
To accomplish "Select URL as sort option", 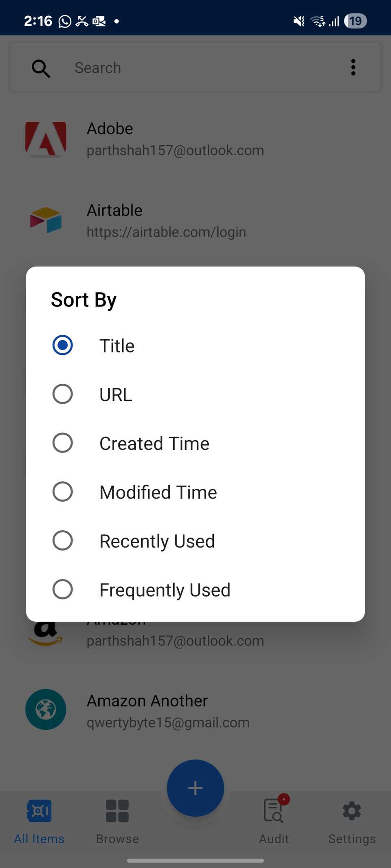I will [x=63, y=394].
